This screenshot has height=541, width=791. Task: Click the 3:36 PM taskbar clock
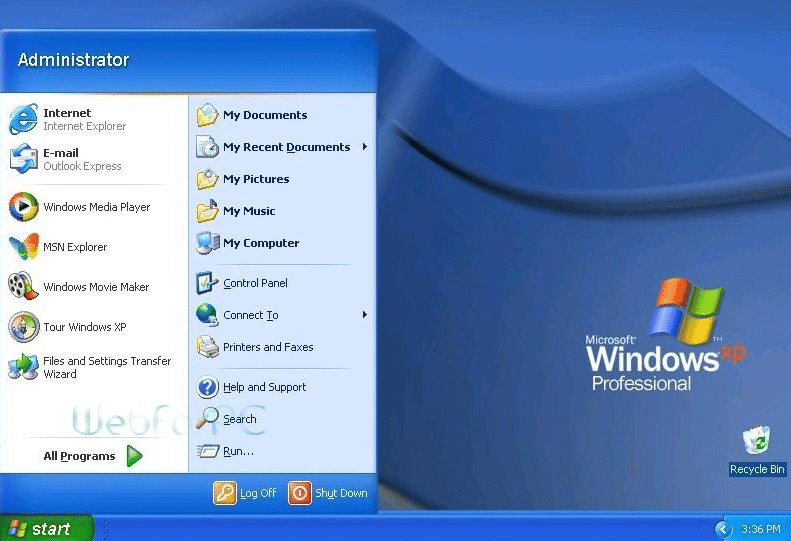pyautogui.click(x=761, y=529)
